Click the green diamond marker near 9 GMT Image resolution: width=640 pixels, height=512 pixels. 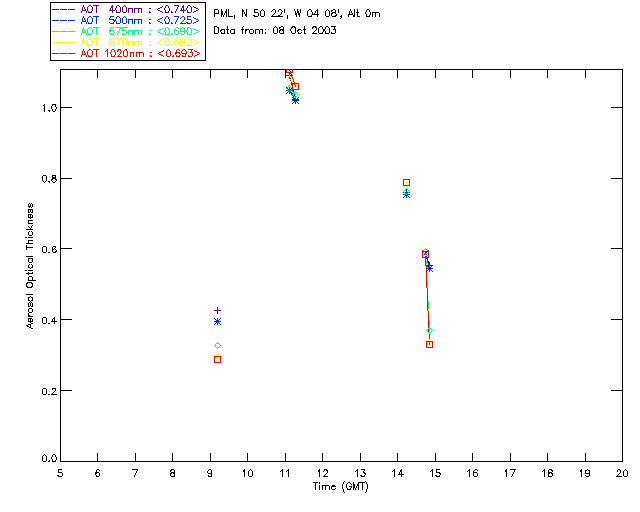[x=218, y=345]
